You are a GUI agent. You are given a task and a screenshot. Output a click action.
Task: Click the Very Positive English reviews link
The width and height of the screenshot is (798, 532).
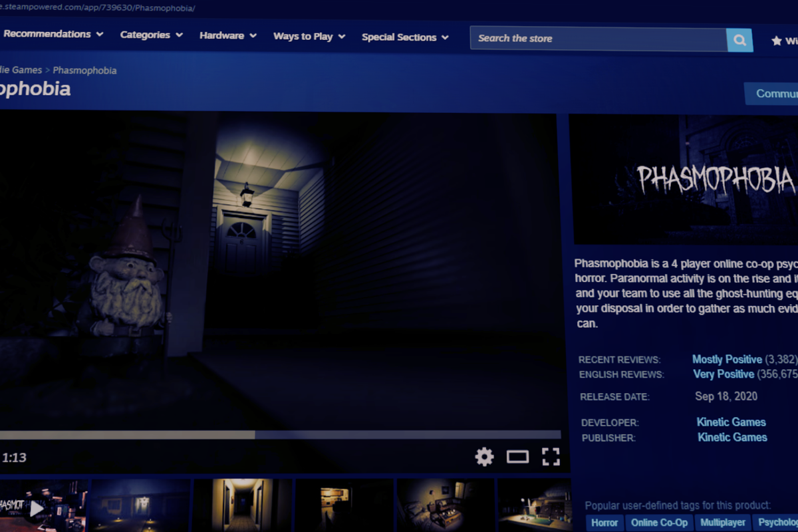724,374
